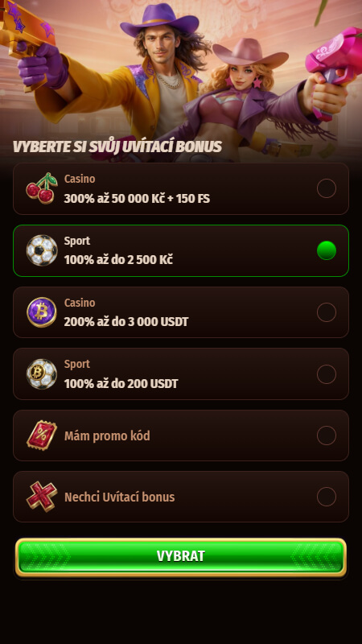Click the red X cross icon

42,497
